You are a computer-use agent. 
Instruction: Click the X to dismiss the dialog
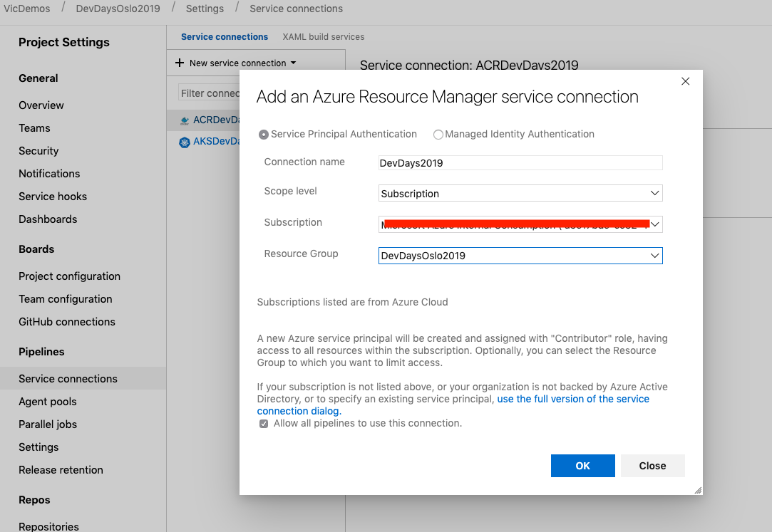(685, 81)
